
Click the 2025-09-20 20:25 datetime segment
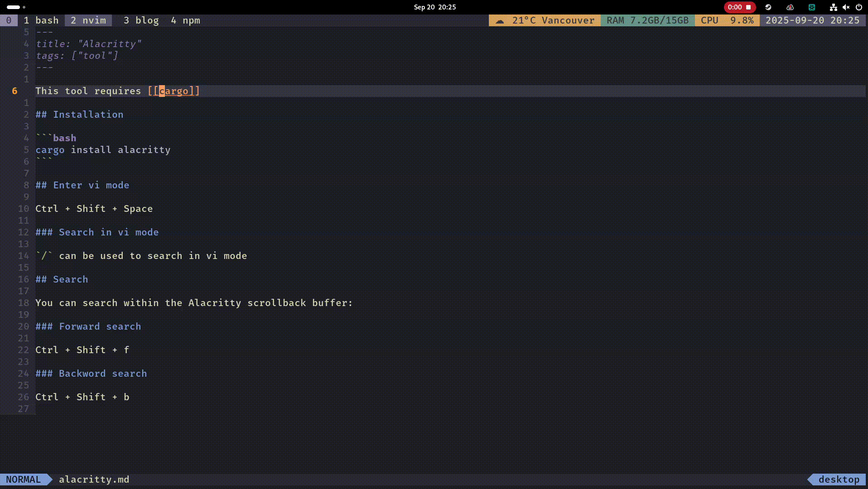[x=812, y=20]
